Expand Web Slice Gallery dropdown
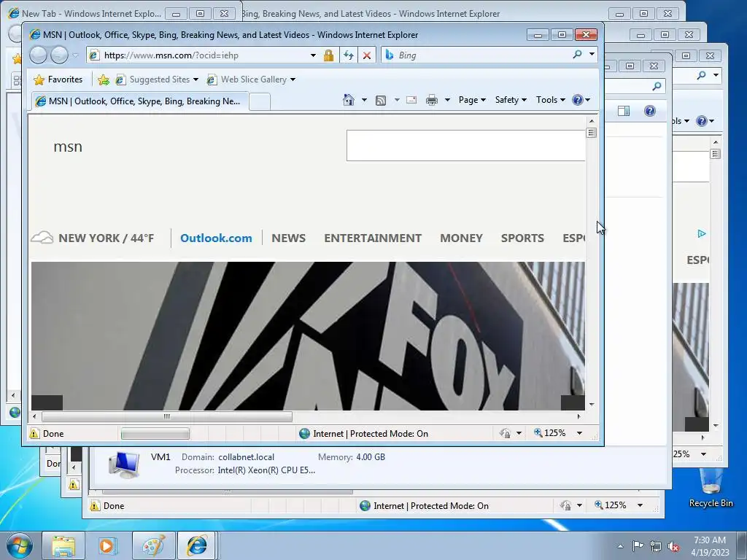This screenshot has width=747, height=560. point(293,79)
